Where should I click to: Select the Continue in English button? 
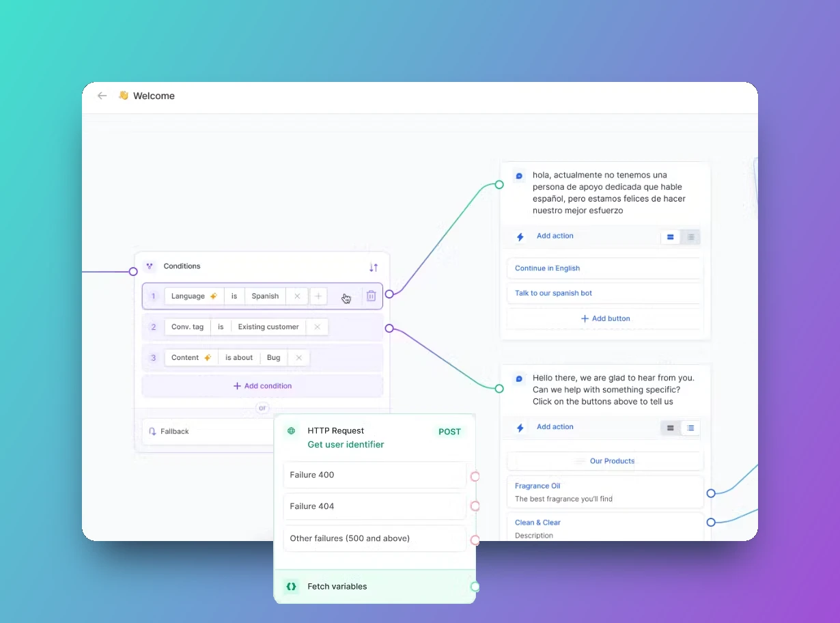[x=605, y=268]
